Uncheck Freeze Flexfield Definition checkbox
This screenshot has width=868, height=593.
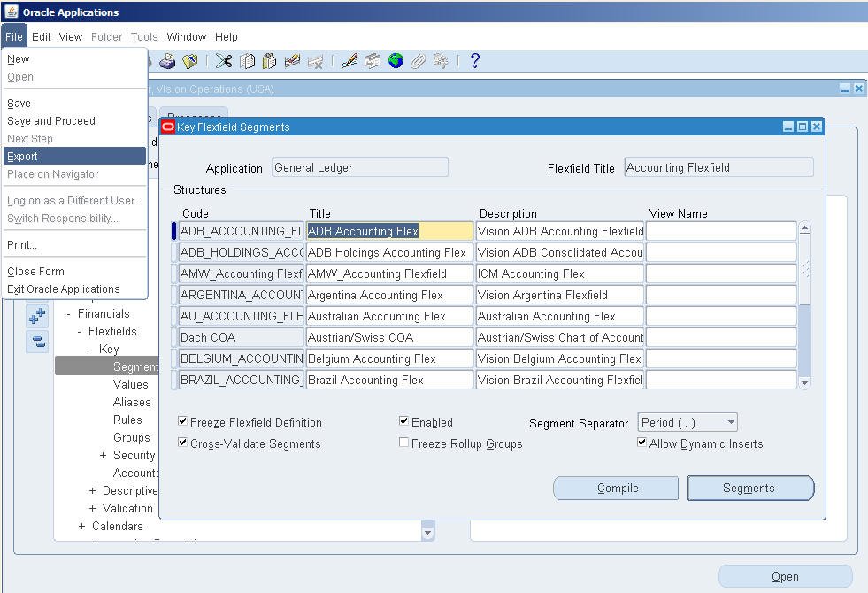182,421
